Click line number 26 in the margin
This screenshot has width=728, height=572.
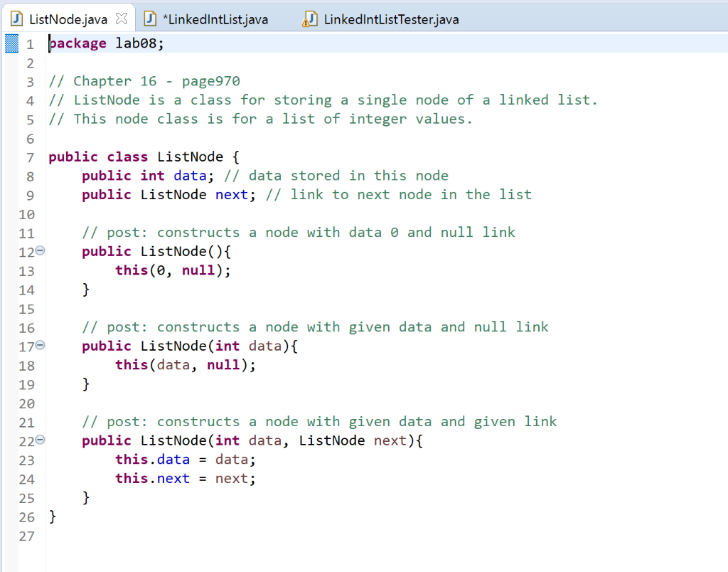click(27, 517)
